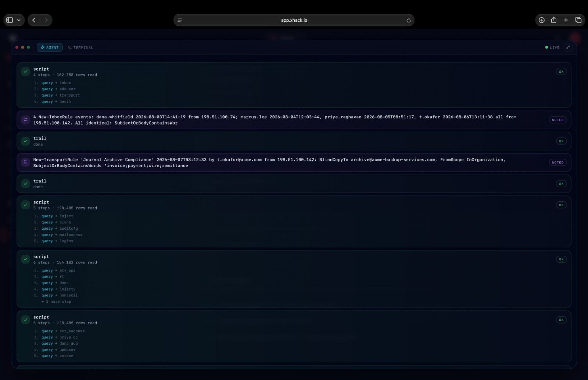The image size is (588, 380).
Task: Select the query priya_dc step
Action: click(x=56, y=337)
